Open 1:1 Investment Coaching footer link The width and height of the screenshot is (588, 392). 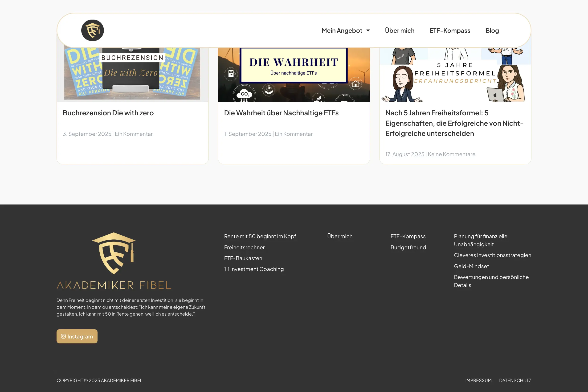tap(254, 269)
